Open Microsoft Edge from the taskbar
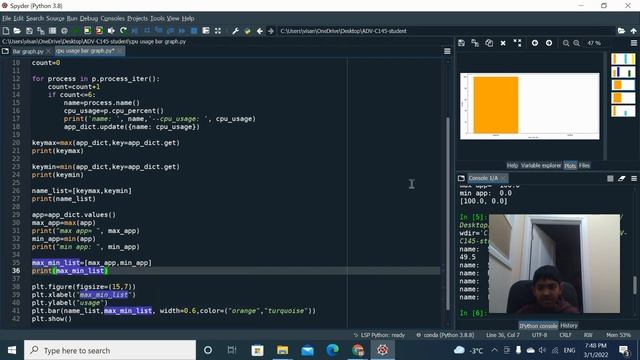This screenshot has width=640, height=360. tap(332, 350)
